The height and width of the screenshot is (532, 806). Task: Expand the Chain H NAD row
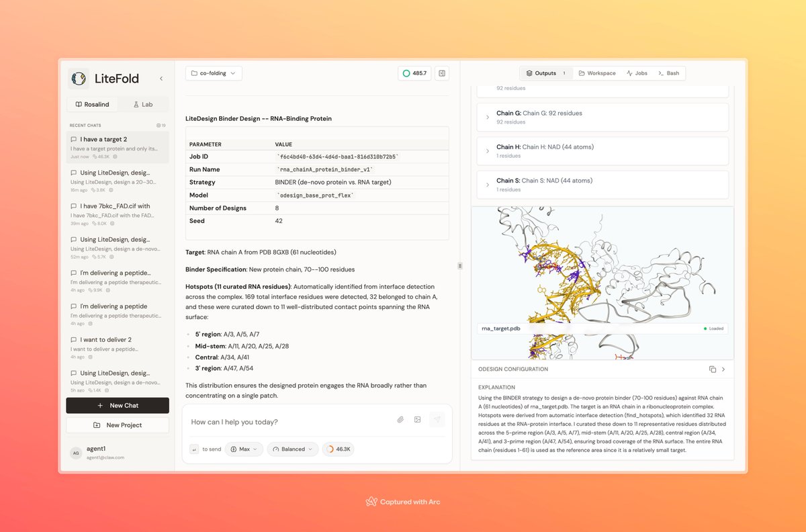[x=602, y=150]
